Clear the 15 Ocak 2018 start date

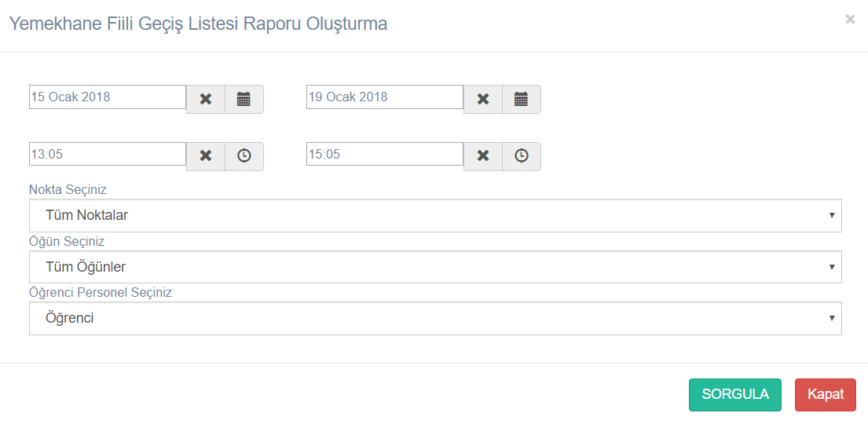(x=206, y=99)
